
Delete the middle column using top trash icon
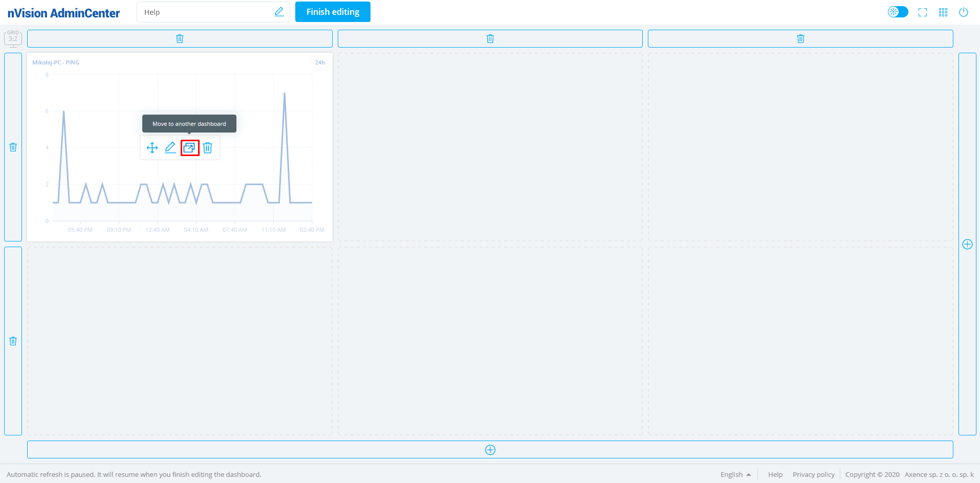(490, 39)
